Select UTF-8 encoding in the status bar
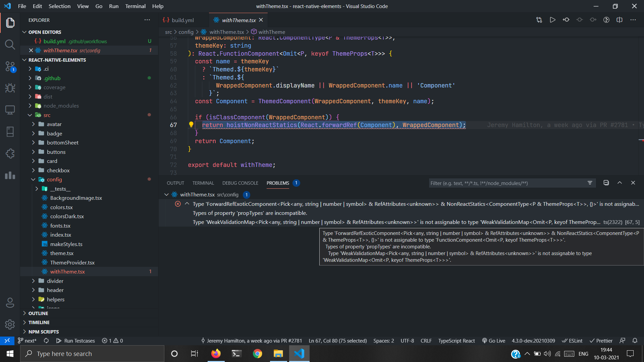 pos(407,341)
